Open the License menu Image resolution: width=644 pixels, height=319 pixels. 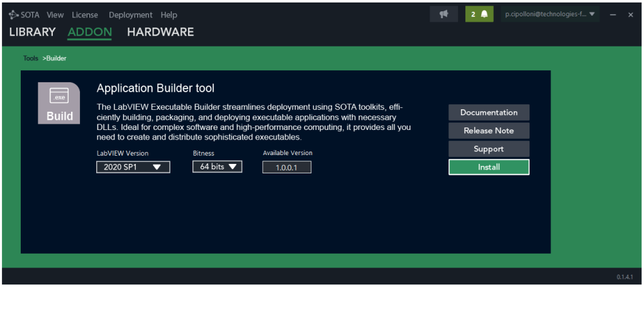click(x=85, y=14)
